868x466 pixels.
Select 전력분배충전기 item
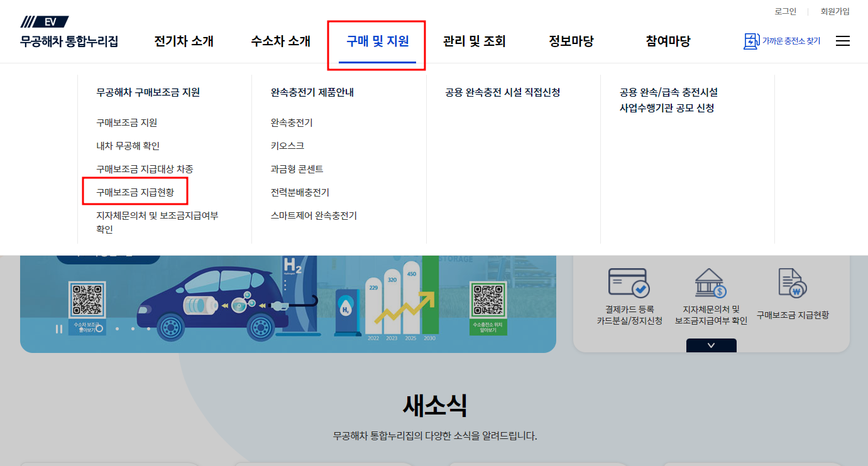300,192
